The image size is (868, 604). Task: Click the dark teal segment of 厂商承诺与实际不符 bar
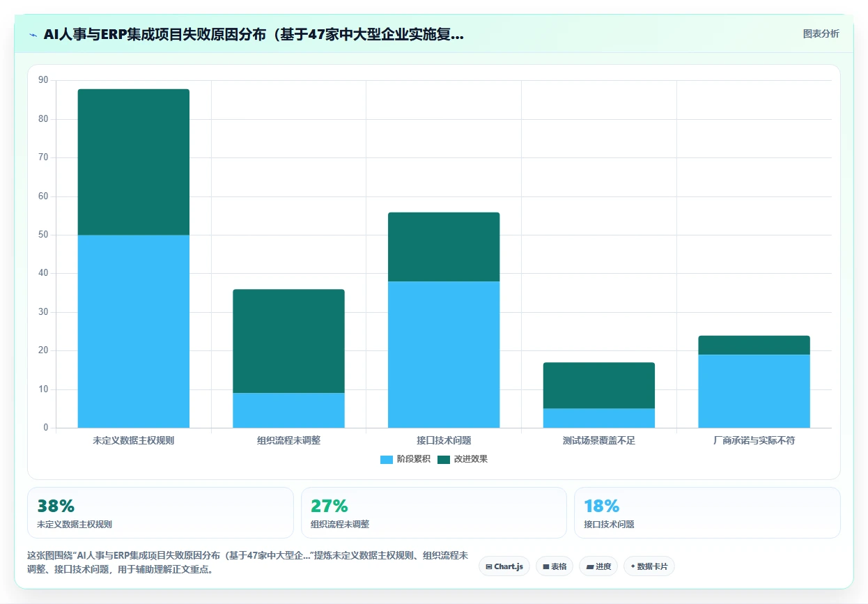click(x=754, y=345)
